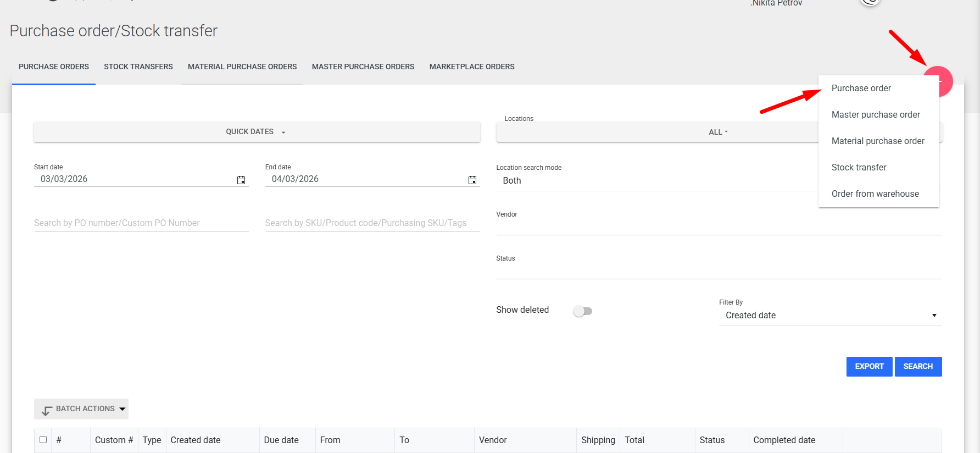Switch to the Stock Transfers tab
The image size is (980, 453).
(138, 67)
